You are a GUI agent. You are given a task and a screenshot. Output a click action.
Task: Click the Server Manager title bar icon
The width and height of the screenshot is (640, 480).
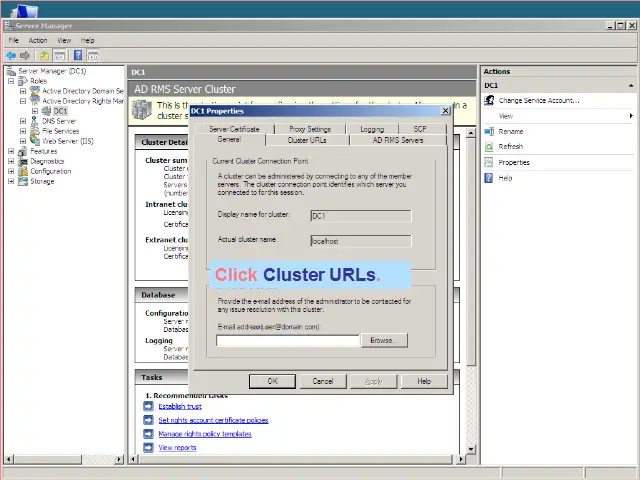[x=8, y=26]
